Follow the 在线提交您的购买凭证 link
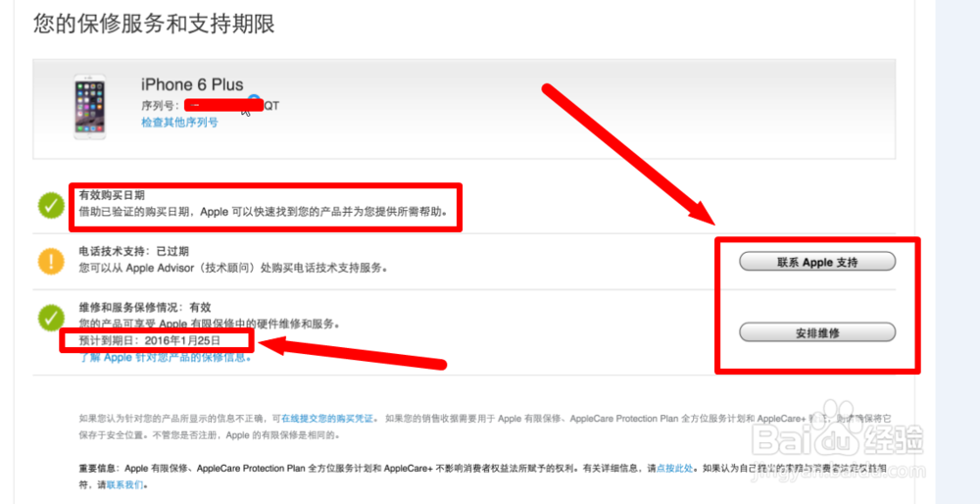 pyautogui.click(x=327, y=419)
